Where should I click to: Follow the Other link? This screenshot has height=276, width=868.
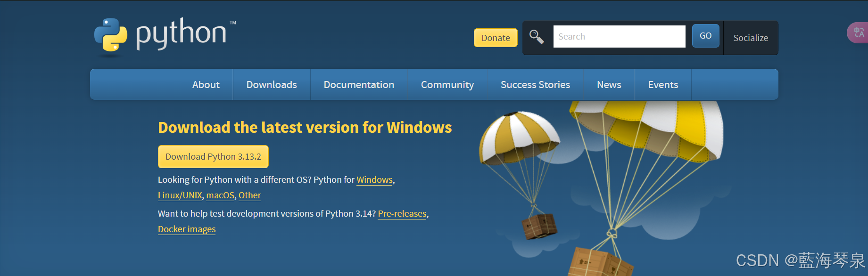click(249, 195)
